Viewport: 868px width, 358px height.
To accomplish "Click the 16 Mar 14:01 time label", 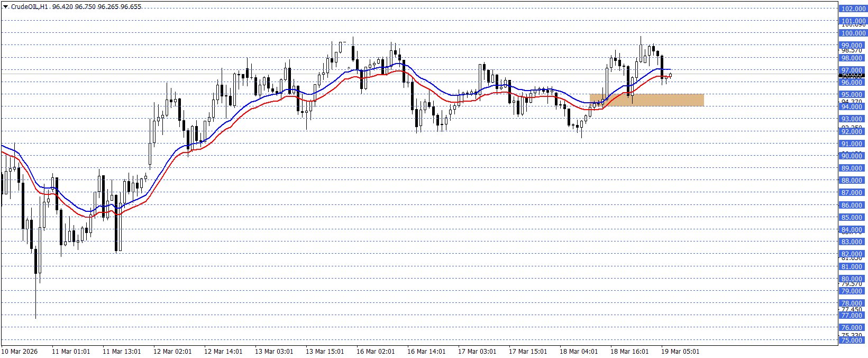I will [426, 352].
